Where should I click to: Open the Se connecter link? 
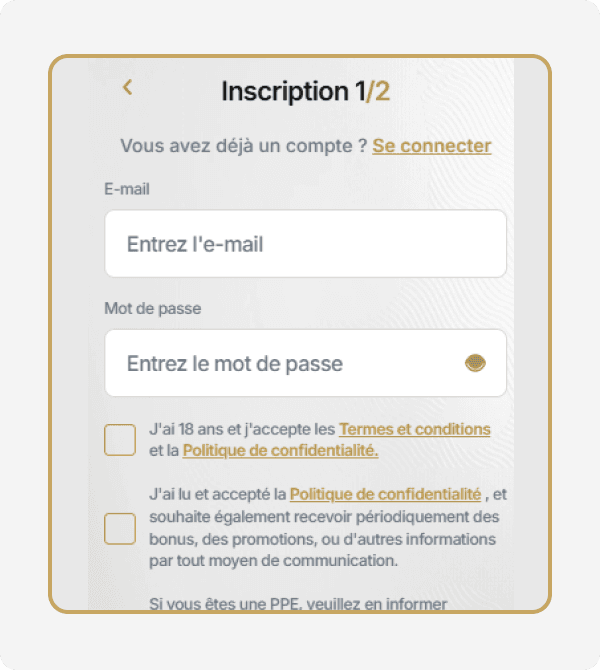point(431,146)
